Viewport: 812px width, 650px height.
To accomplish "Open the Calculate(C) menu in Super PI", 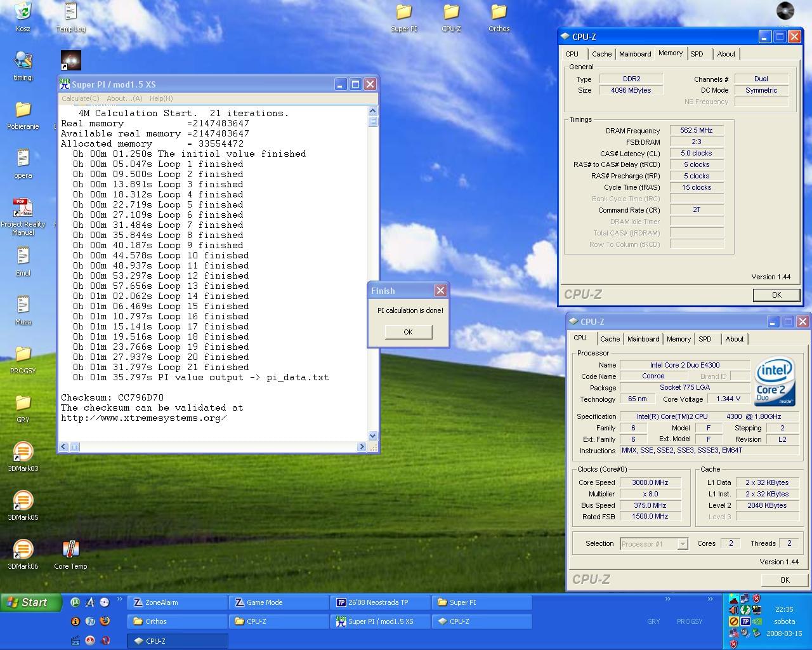I will [81, 98].
